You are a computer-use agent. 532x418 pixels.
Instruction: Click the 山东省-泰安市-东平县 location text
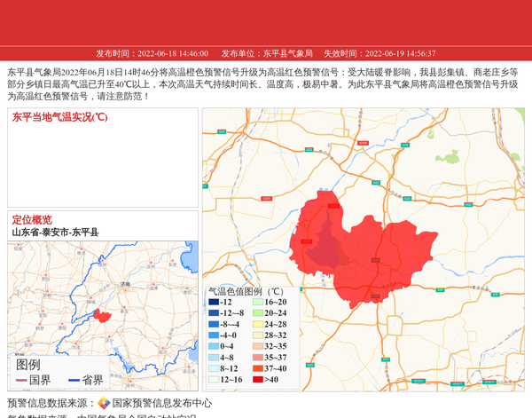tap(55, 233)
